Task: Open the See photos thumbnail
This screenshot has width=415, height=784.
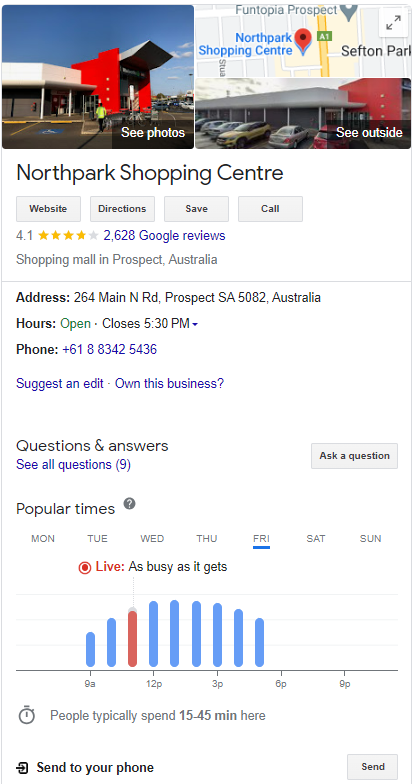Action: tap(98, 77)
